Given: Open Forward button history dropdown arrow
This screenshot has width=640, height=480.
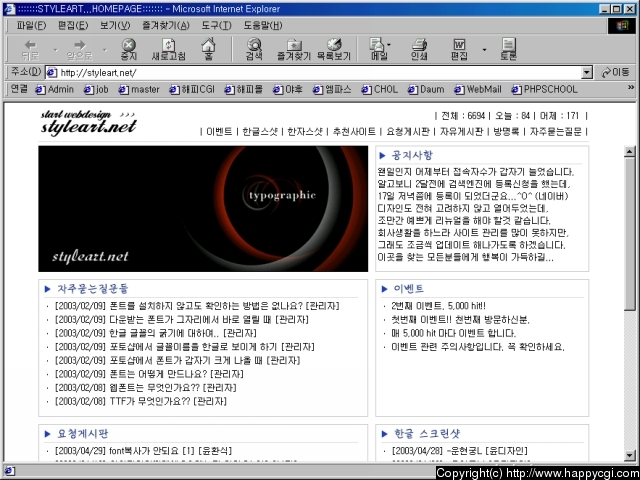Looking at the screenshot, I should [x=104, y=50].
